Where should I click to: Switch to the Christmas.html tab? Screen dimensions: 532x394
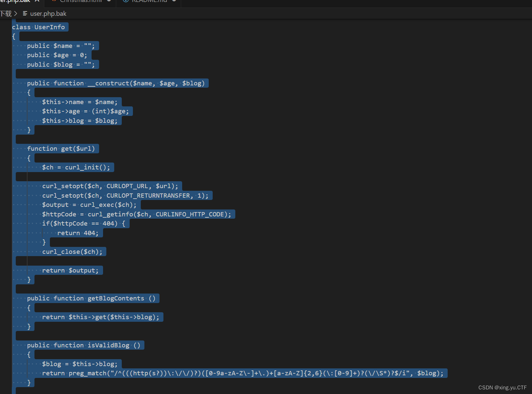[81, 1]
